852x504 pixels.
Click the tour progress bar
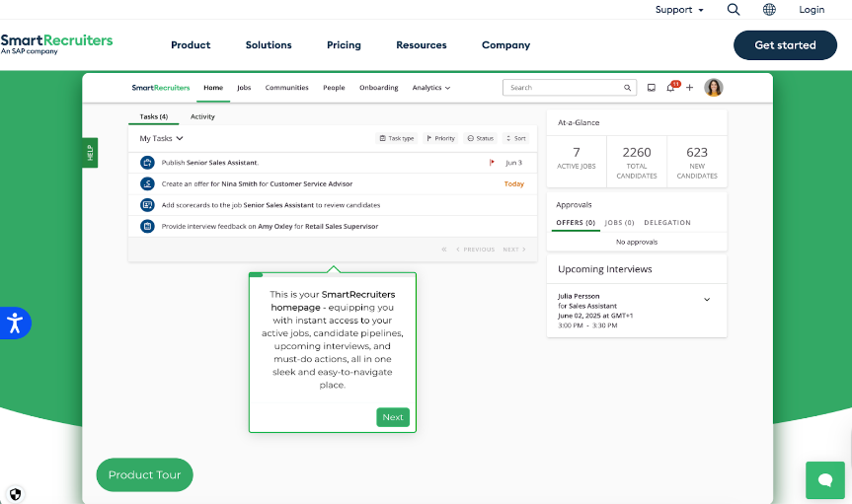coord(333,275)
